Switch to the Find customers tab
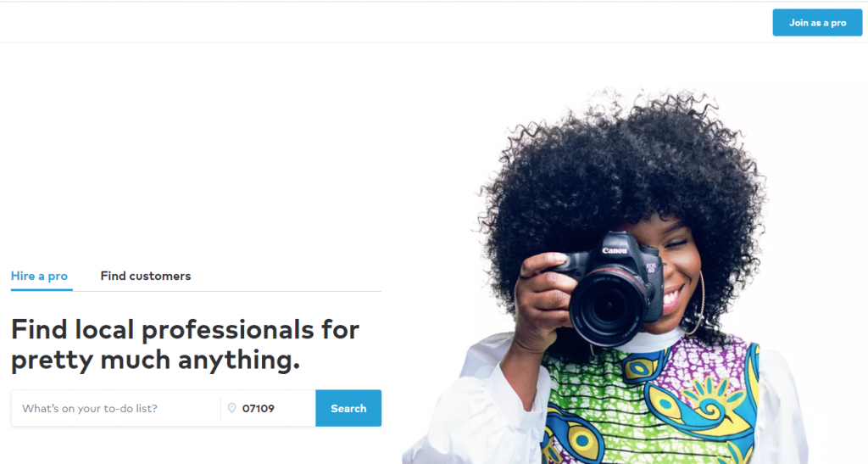The width and height of the screenshot is (868, 464). tap(146, 276)
